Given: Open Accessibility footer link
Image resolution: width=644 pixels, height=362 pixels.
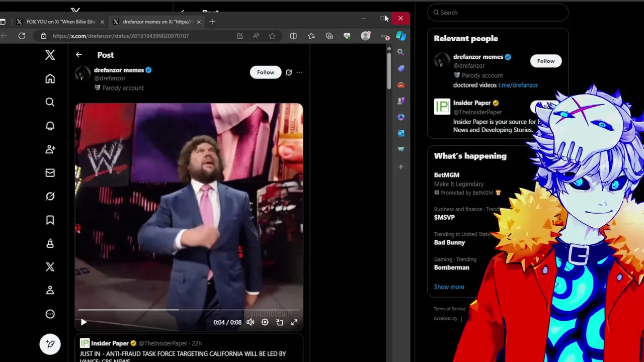Looking at the screenshot, I should [x=445, y=318].
